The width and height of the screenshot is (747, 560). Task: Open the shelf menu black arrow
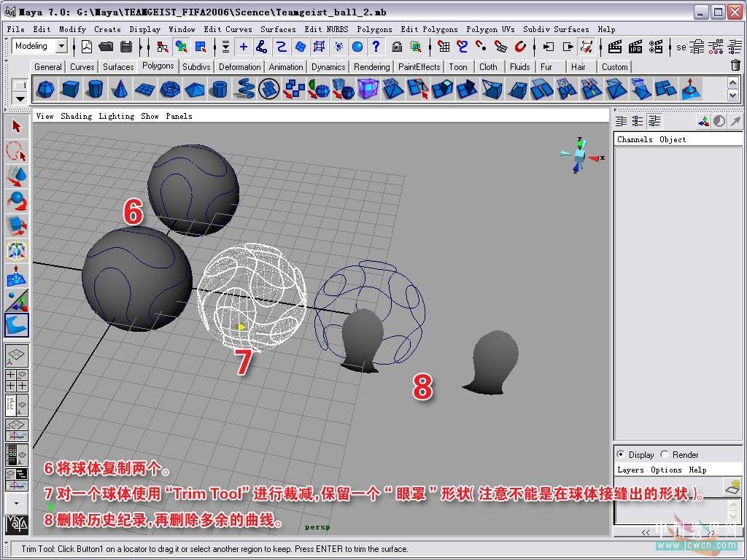point(20,98)
